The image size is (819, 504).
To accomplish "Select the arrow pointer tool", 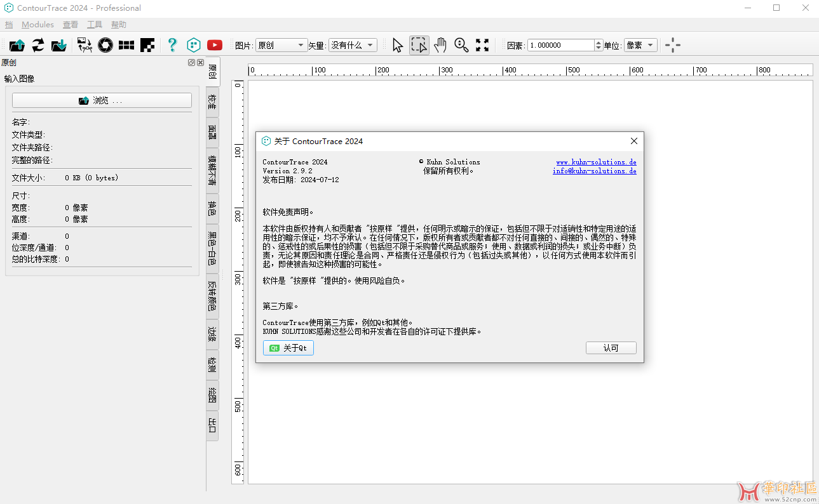I will (398, 45).
